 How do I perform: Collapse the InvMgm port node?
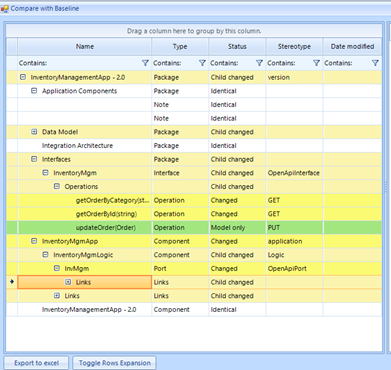[57, 268]
